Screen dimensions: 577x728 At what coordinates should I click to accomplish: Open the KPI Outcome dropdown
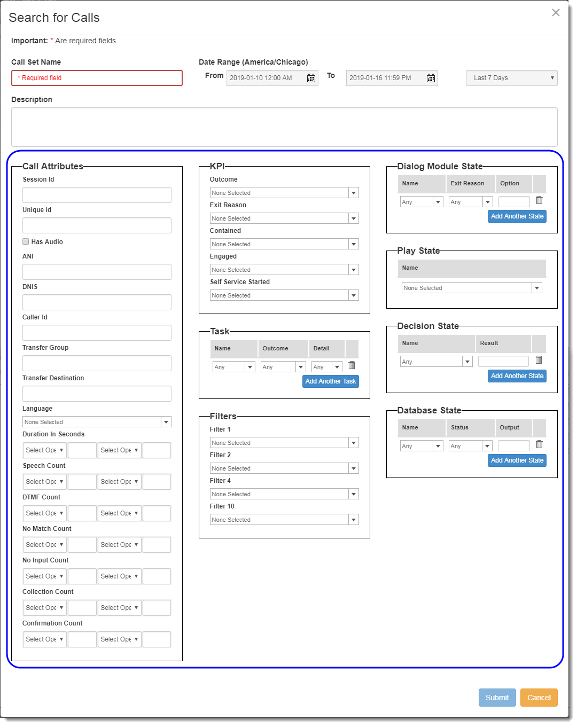284,193
